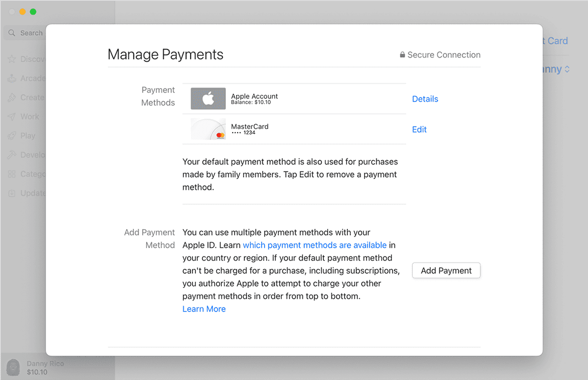Expand the Danny account dropdown chevron
Screen dimensions: 588x380
(x=567, y=70)
